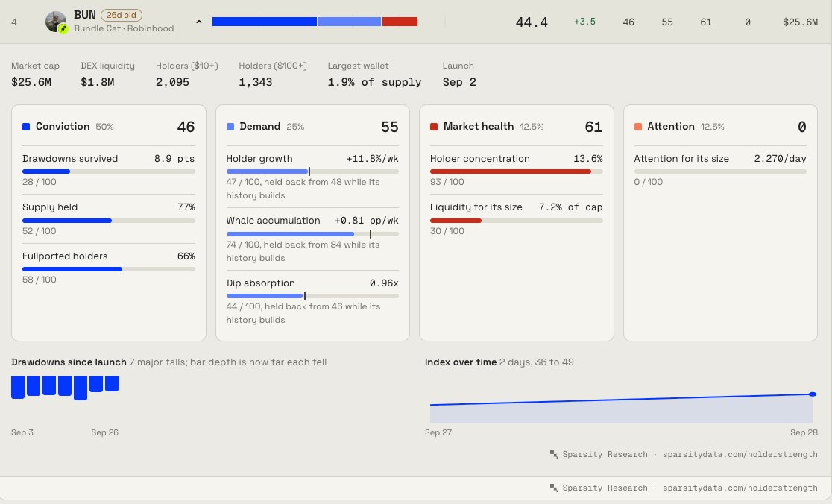This screenshot has height=504, width=832.
Task: Click the "7.2% of cap" liquidity value
Action: pyautogui.click(x=571, y=207)
